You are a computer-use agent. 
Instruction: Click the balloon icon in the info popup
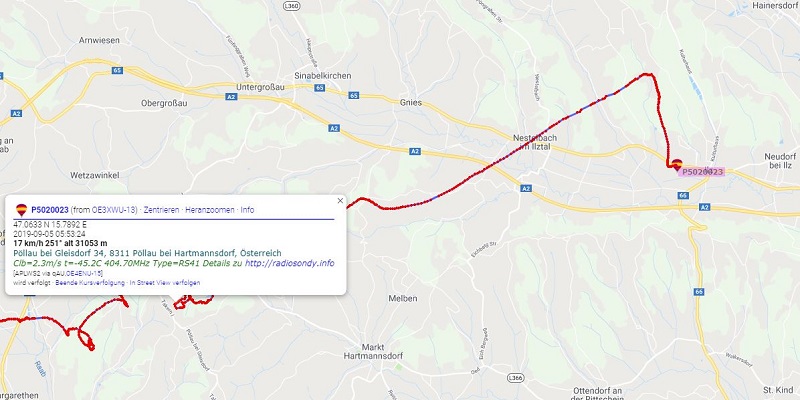click(21, 210)
